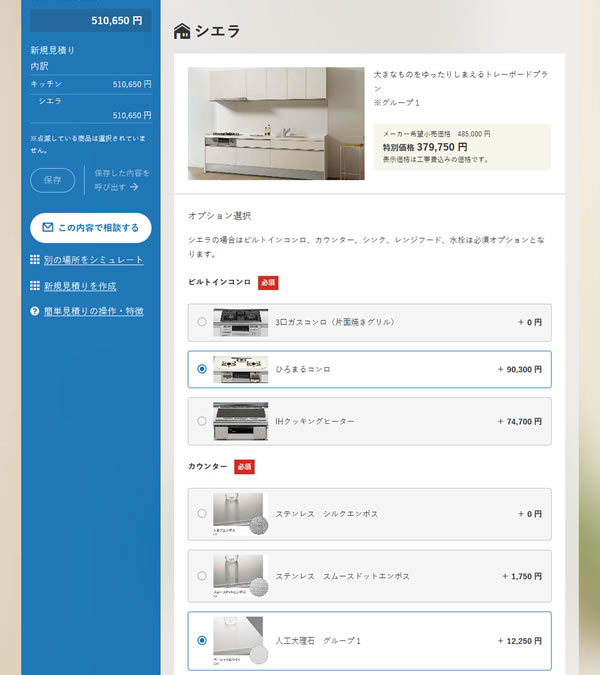
Task: Click the + 74,700 円 price
Action: pyautogui.click(x=520, y=421)
